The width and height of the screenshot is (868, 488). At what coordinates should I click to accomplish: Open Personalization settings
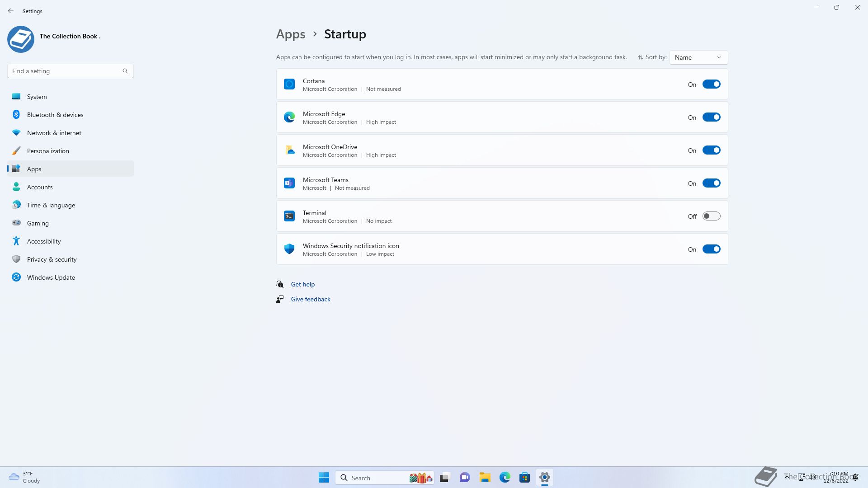point(71,150)
